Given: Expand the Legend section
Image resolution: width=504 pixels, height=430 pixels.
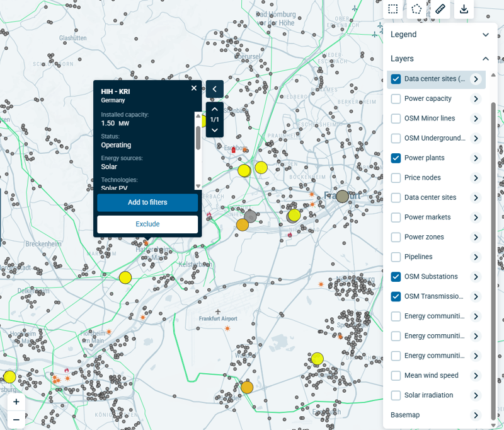Looking at the screenshot, I should [x=485, y=35].
